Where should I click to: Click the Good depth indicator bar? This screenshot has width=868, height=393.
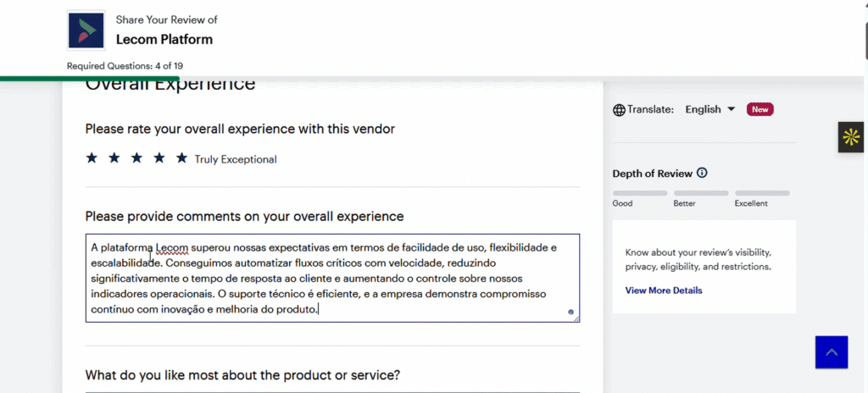[640, 193]
